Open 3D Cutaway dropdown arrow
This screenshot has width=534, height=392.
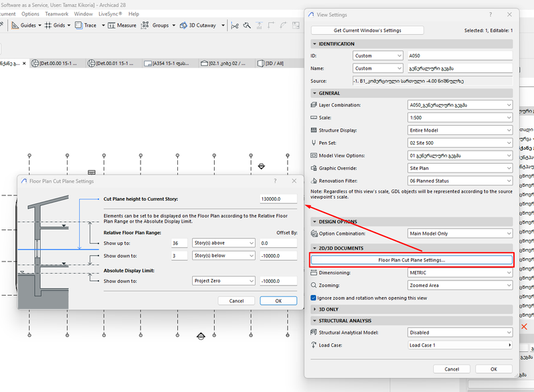tap(223, 25)
